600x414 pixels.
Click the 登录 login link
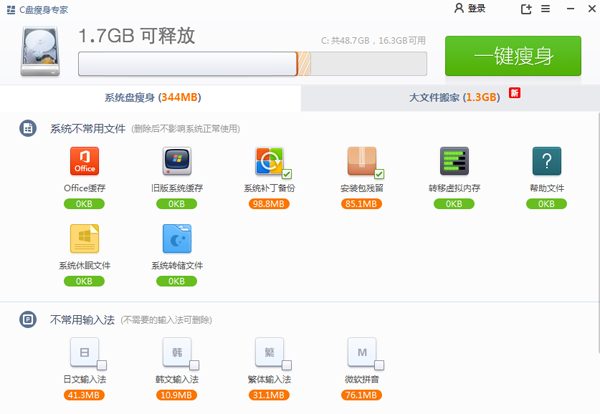point(469,9)
